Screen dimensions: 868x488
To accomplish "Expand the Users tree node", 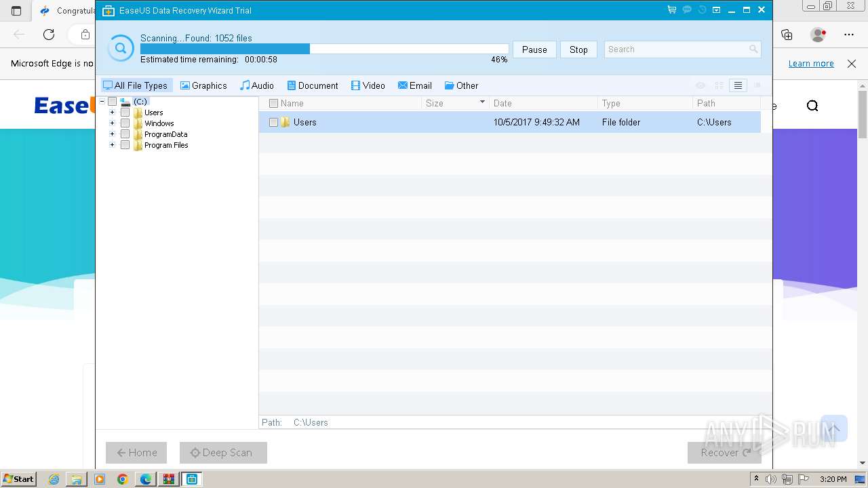I will pyautogui.click(x=113, y=113).
